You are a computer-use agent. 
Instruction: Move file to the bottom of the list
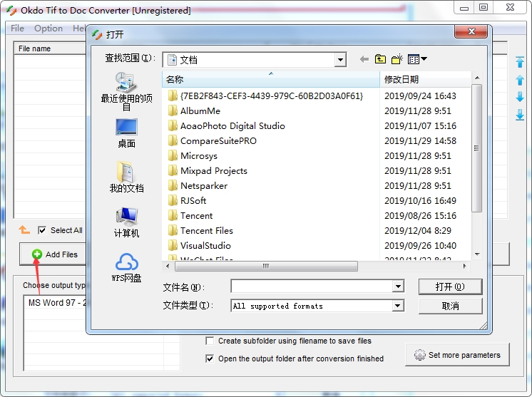520,115
